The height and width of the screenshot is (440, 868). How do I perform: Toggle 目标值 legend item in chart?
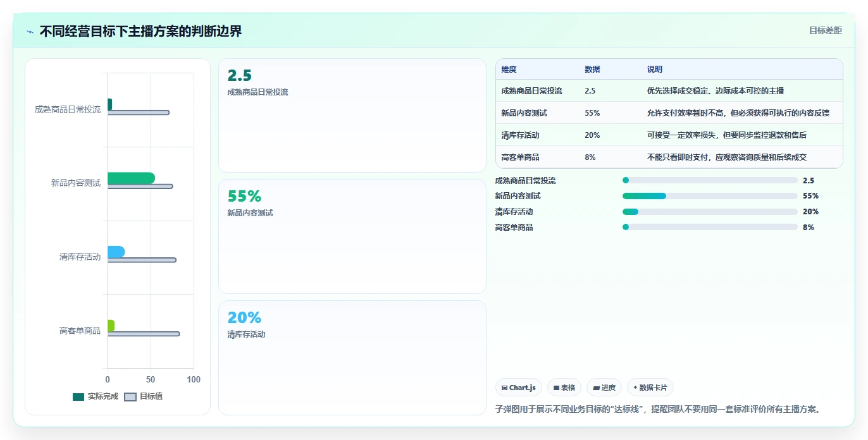tap(143, 396)
